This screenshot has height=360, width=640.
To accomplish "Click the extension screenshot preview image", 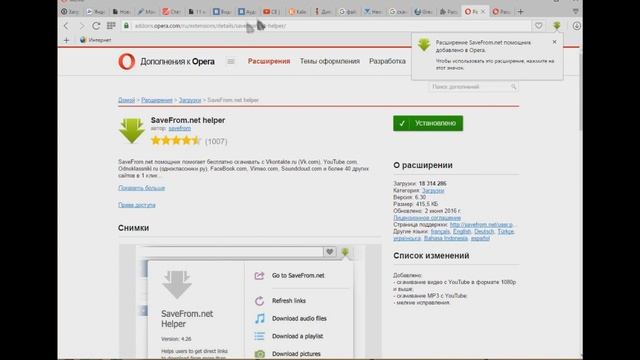I will coord(250,302).
